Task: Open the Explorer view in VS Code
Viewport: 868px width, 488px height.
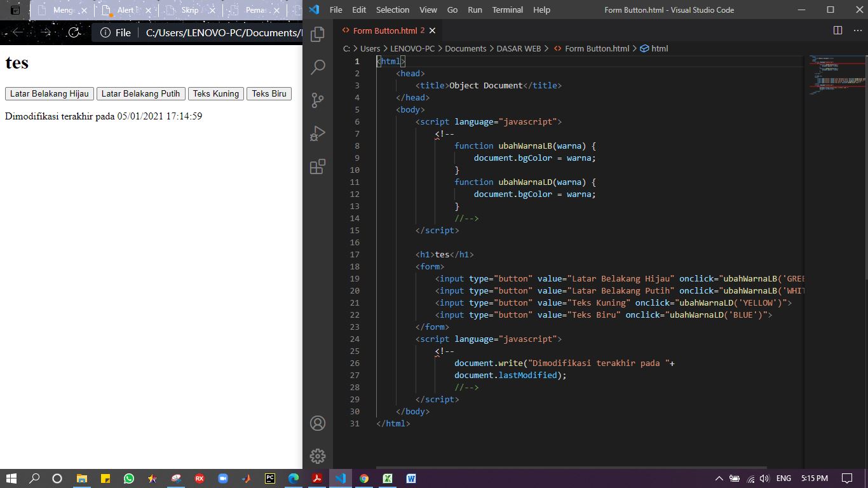Action: point(317,34)
